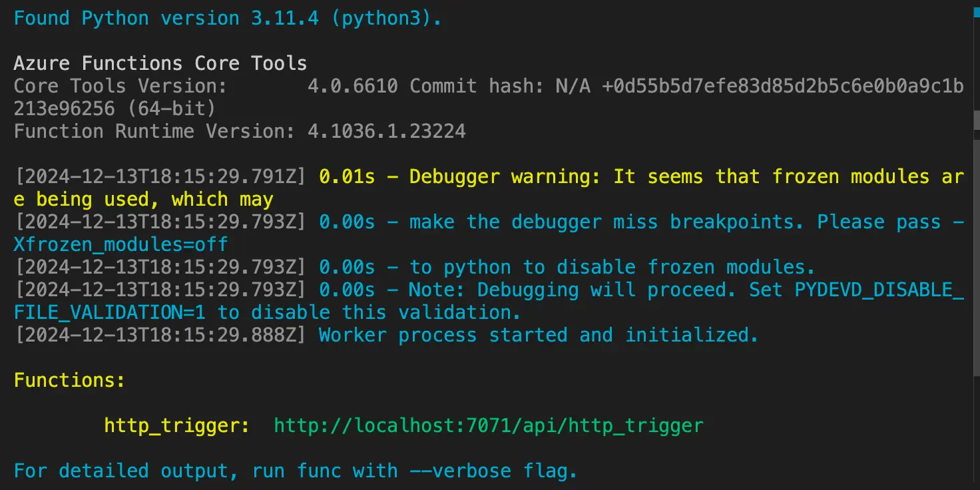Click the yellow 'Functions:' label
This screenshot has height=490, width=980.
pos(69,380)
